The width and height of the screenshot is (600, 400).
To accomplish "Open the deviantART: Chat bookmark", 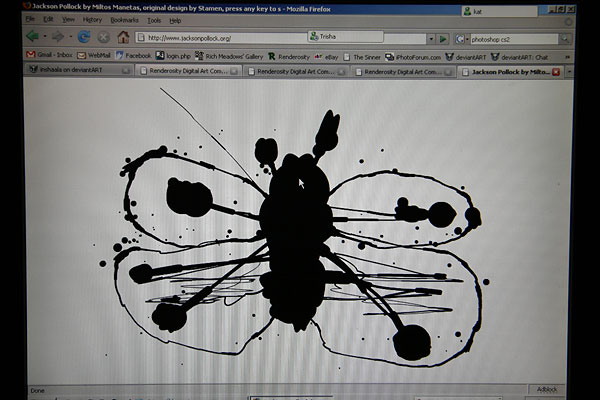I will point(519,57).
